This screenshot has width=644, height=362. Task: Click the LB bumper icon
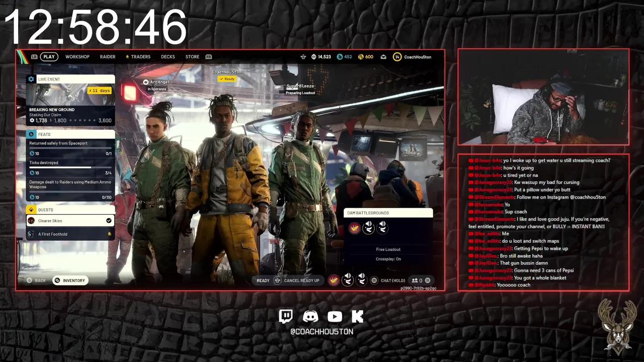point(34,57)
